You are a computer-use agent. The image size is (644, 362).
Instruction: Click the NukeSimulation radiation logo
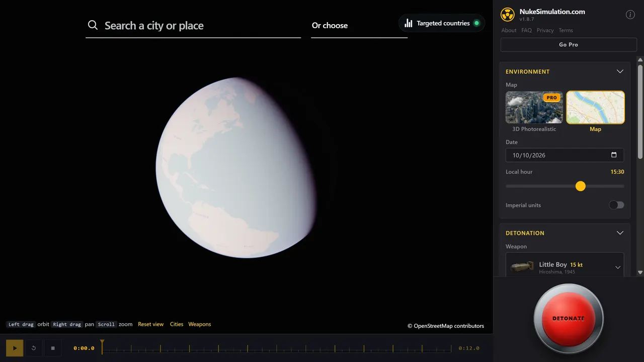coord(508,15)
